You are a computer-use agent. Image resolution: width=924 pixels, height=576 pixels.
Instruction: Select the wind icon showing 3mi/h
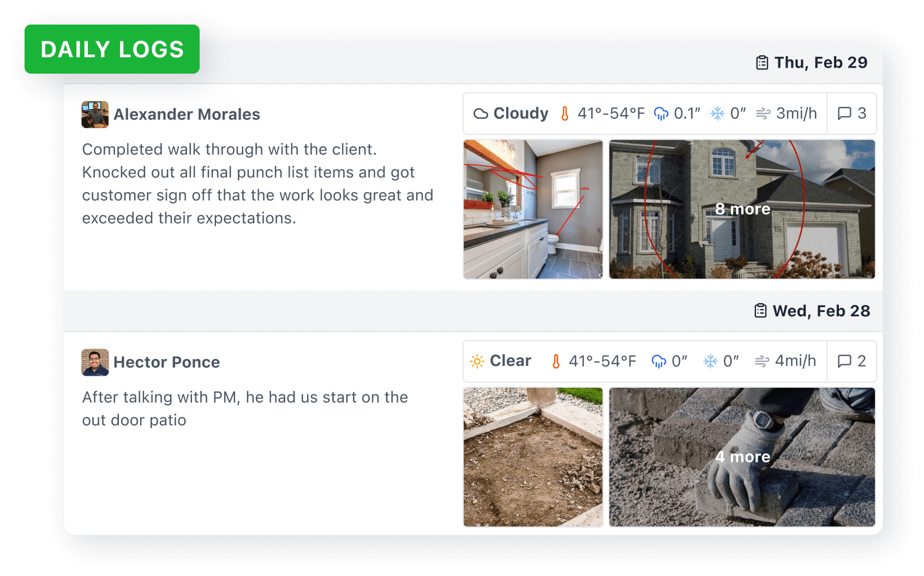764,113
